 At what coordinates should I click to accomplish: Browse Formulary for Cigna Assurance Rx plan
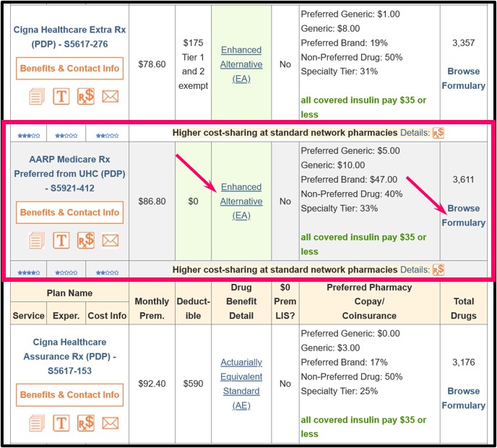[463, 398]
